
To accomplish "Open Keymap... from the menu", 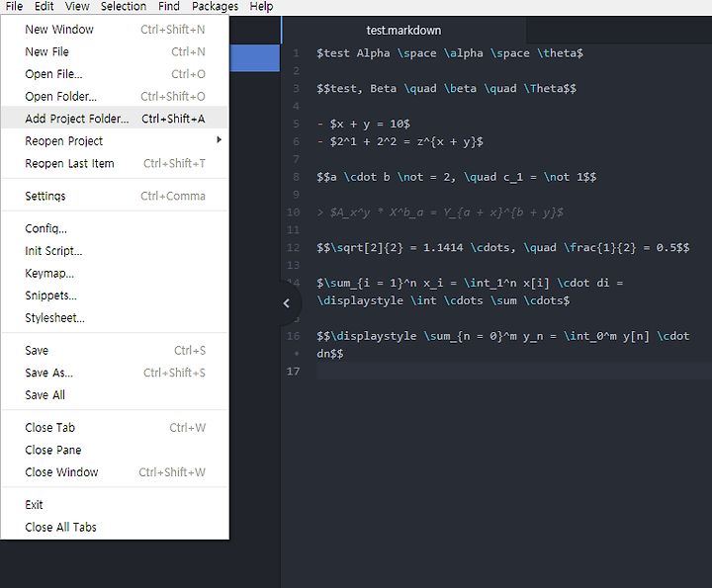I will (x=115, y=273).
